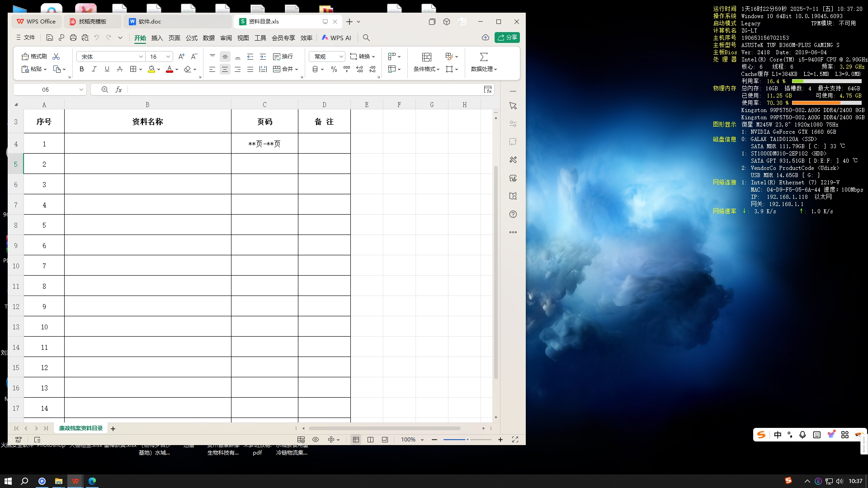
Task: Increase font size with A+ icon
Action: [x=181, y=56]
